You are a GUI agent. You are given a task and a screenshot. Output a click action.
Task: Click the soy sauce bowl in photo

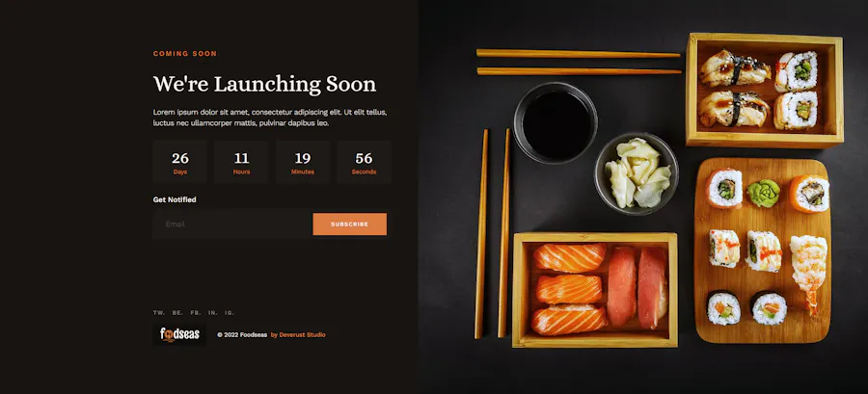(x=556, y=123)
